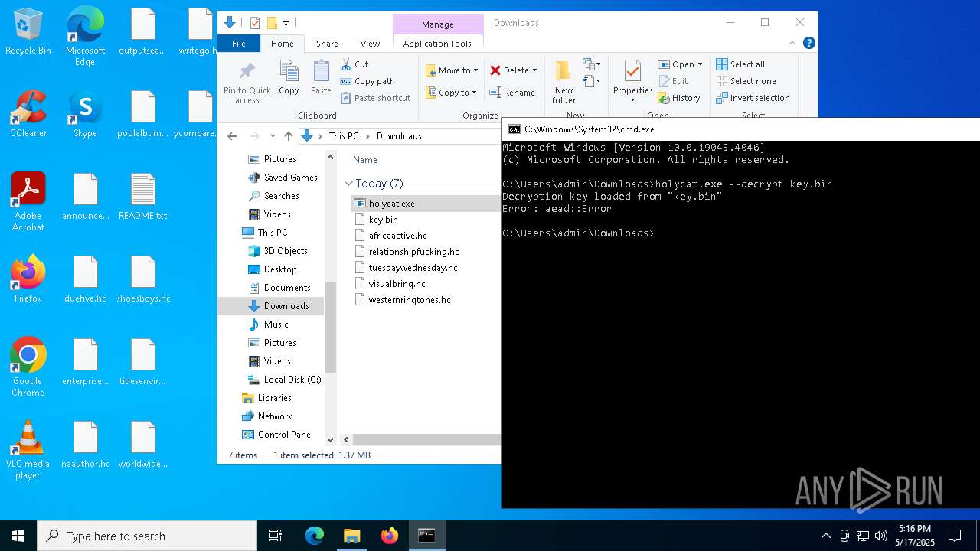Select duefive.hc file on desktop
This screenshot has height=551, width=980.
(x=86, y=279)
